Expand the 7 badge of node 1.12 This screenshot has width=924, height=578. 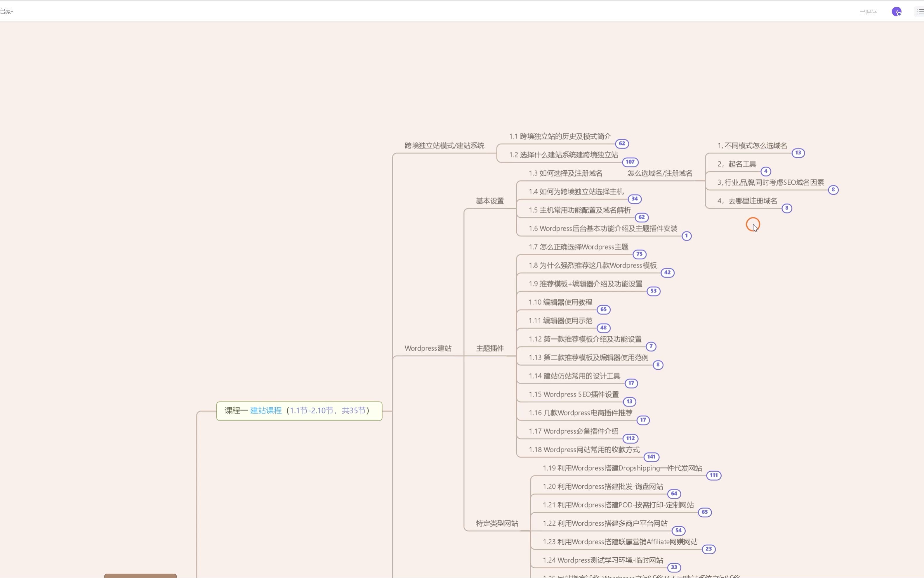click(651, 346)
